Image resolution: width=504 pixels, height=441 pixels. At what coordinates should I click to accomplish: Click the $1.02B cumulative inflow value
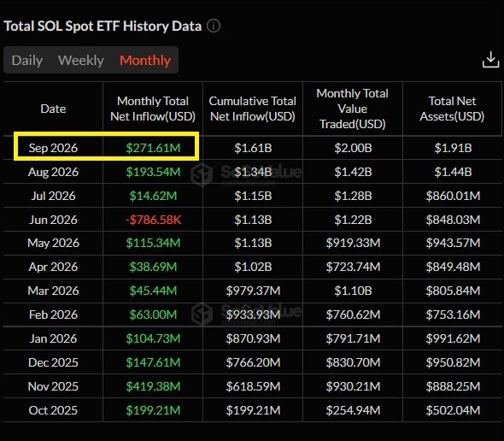tap(253, 267)
